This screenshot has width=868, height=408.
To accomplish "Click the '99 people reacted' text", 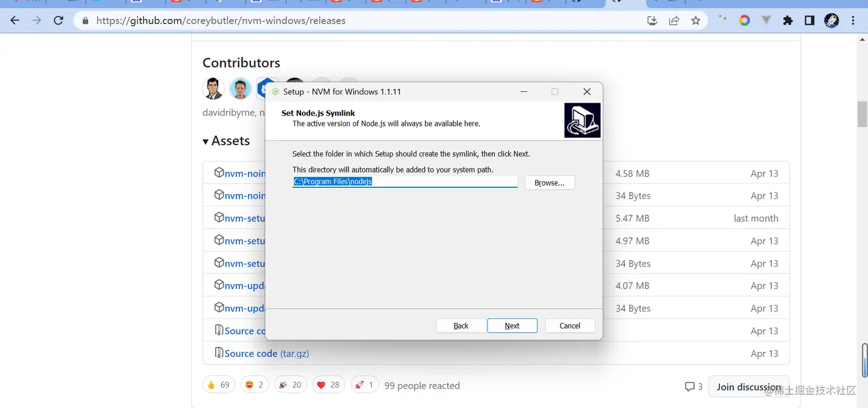I will point(422,386).
